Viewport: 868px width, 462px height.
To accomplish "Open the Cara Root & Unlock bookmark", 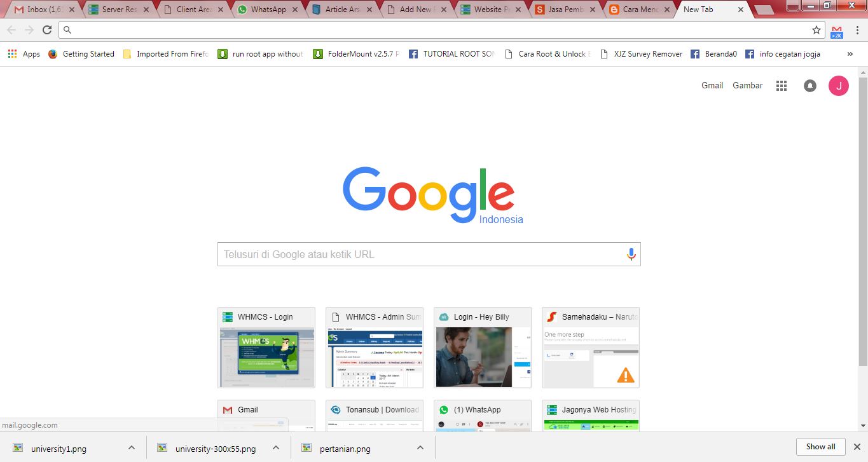I will click(547, 54).
